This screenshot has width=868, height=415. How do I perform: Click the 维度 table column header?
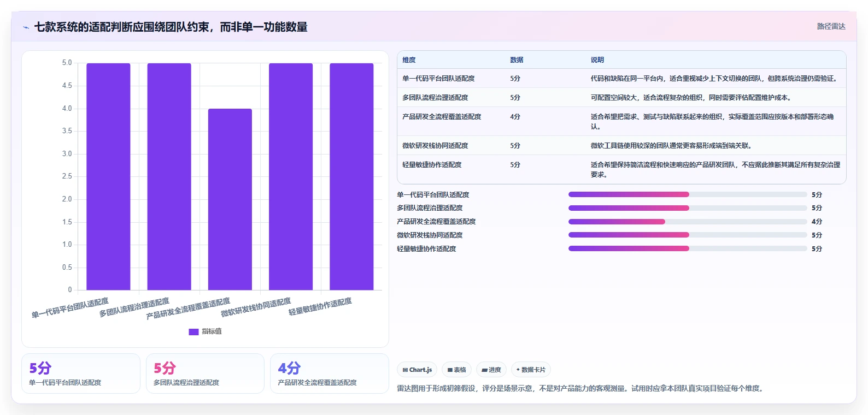(409, 60)
